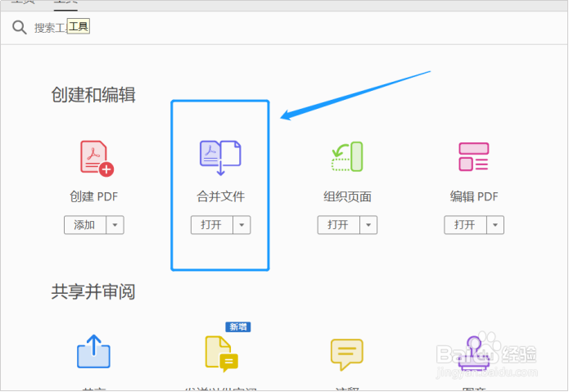Expand dropdown arrow beside 编辑 PDF 打开 button
This screenshot has width=569, height=392.
click(x=495, y=225)
